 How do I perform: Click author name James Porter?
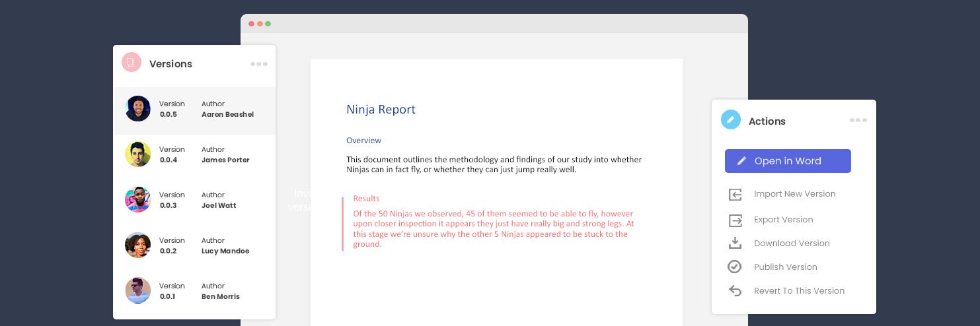click(x=225, y=160)
